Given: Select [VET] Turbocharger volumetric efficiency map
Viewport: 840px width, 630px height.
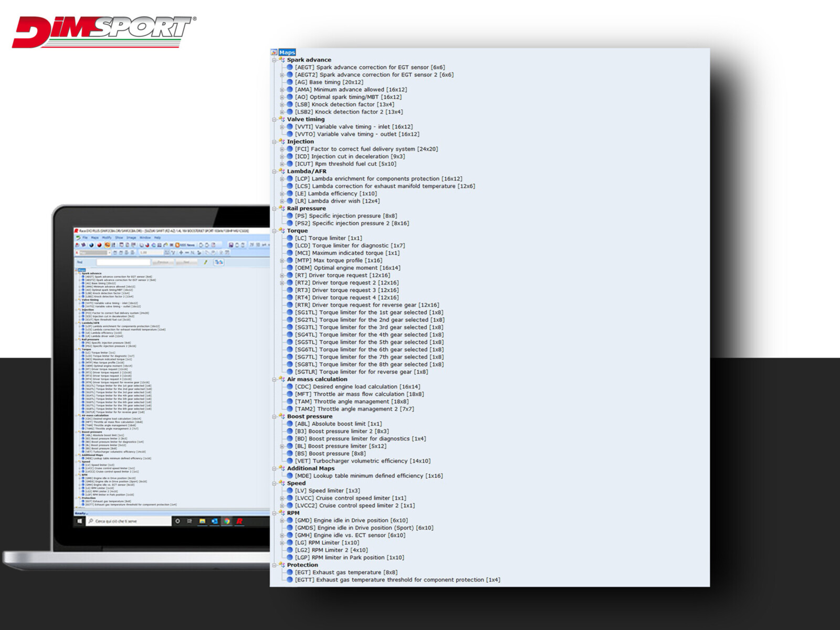Looking at the screenshot, I should [362, 461].
